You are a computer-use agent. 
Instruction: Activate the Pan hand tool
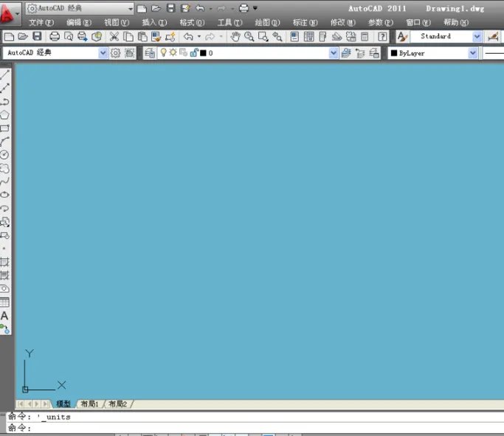[x=235, y=36]
